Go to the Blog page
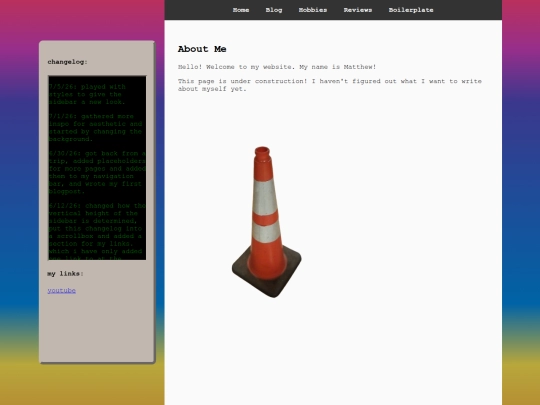The height and width of the screenshot is (405, 540). 274,10
